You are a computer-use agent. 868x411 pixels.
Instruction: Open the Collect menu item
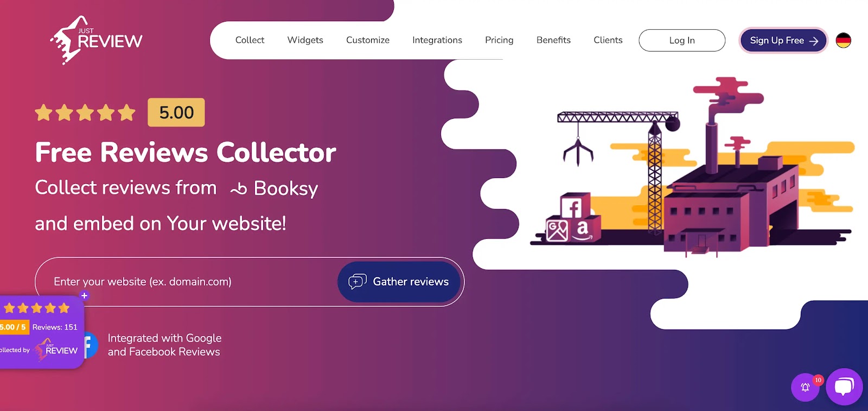coord(250,40)
